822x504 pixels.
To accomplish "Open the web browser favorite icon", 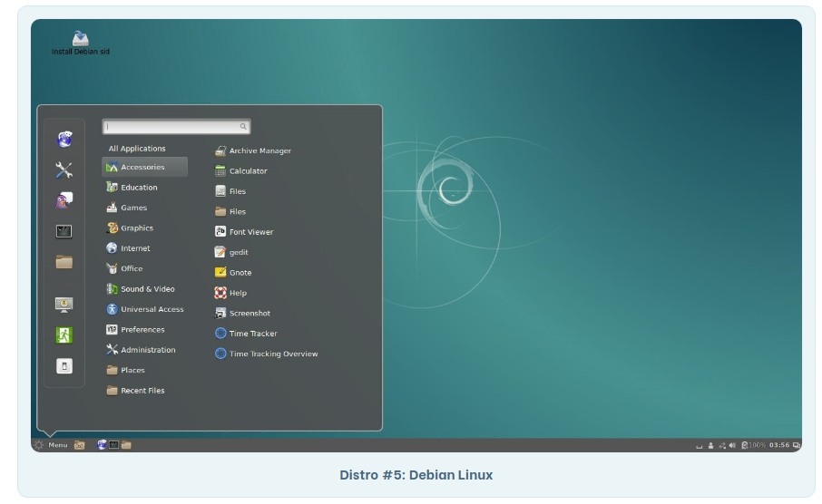I will (64, 140).
